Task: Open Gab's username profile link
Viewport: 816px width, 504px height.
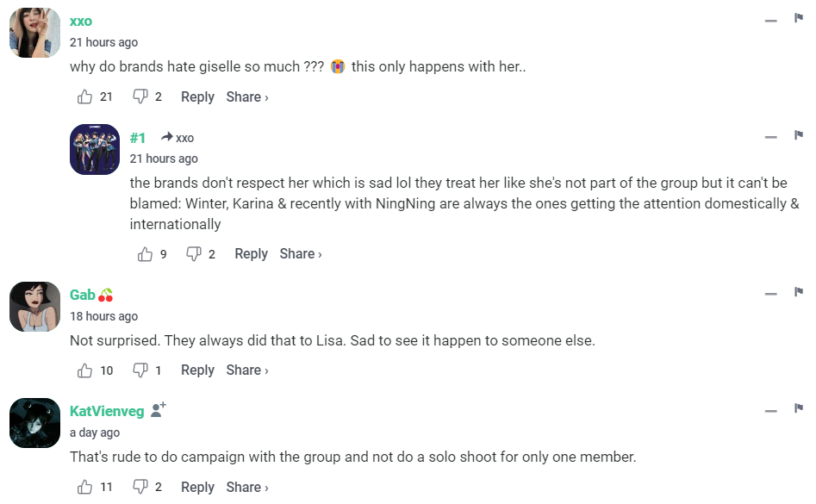Action: click(x=83, y=296)
